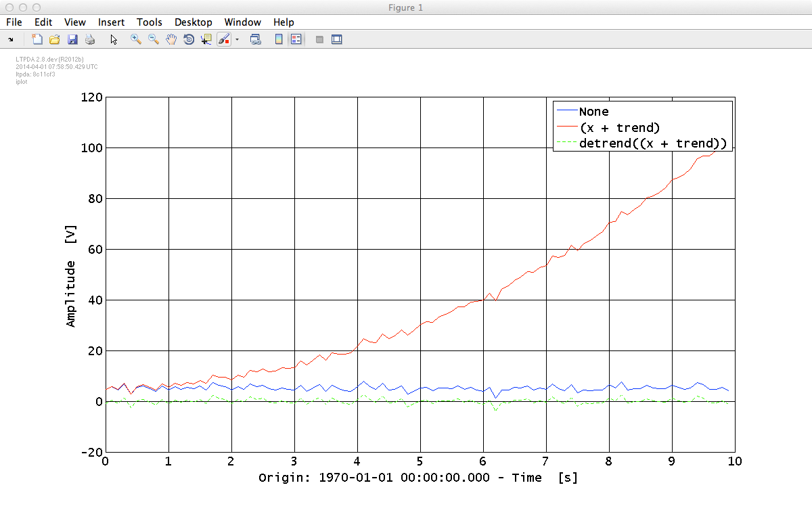812x523 pixels.
Task: Toggle the Brush/Select Data tool
Action: (x=225, y=40)
